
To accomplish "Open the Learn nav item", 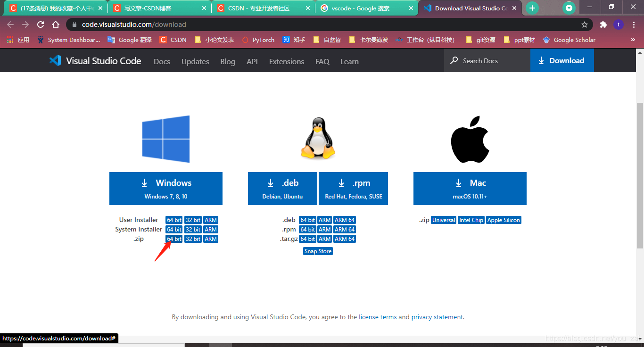I will (349, 61).
